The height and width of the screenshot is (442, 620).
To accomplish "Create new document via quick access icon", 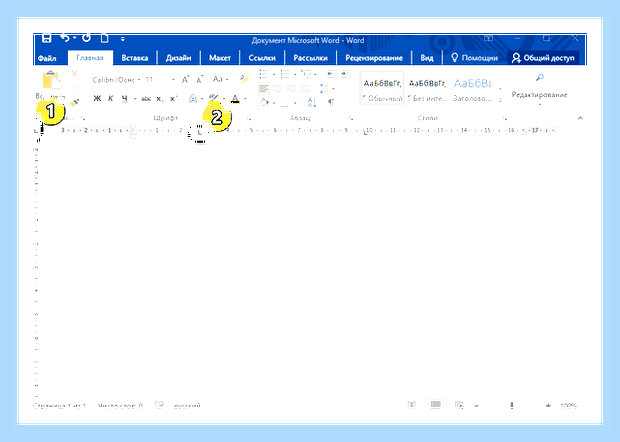I will [x=104, y=38].
